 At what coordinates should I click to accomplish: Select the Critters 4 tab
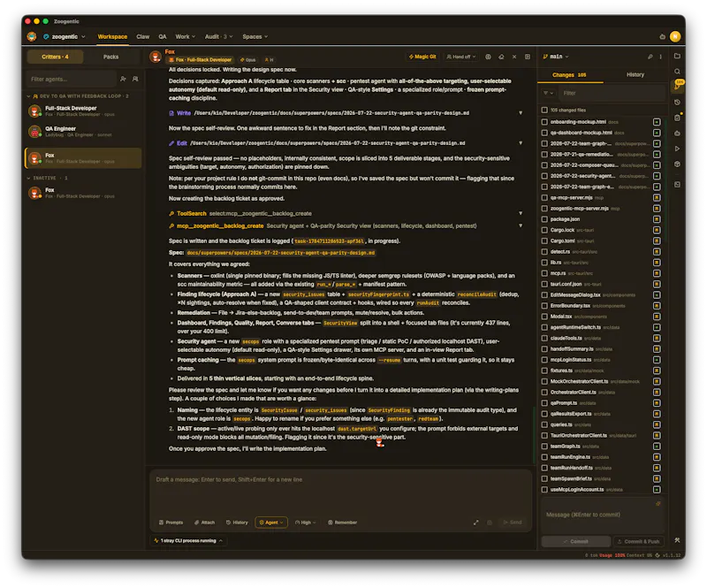55,57
